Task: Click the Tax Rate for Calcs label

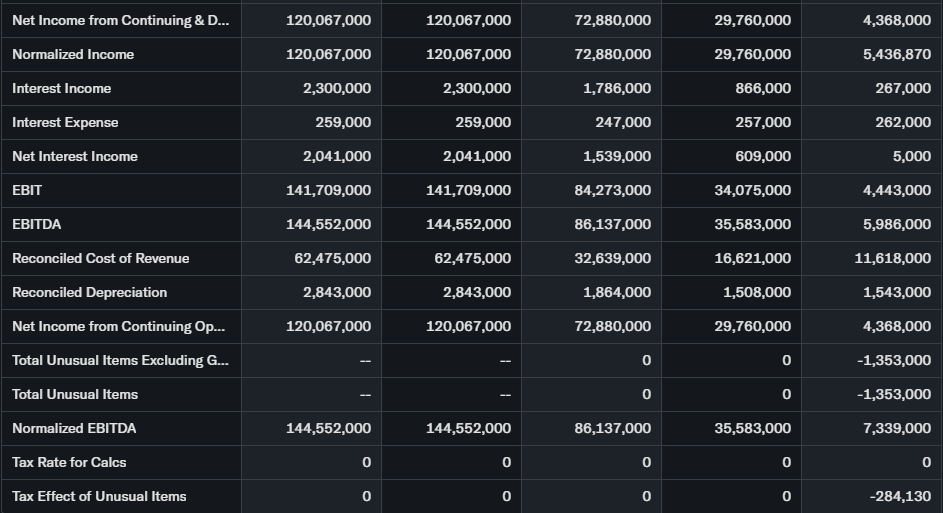Action: (69, 462)
